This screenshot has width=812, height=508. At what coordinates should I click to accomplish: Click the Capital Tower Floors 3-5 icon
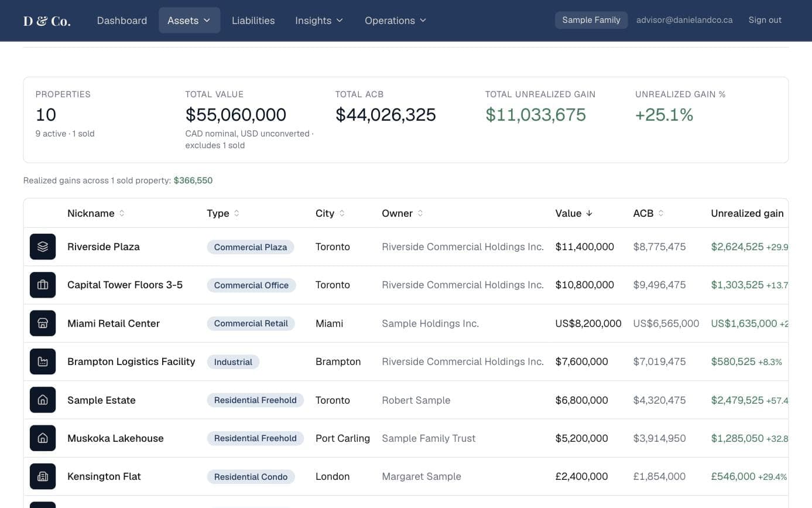[43, 285]
